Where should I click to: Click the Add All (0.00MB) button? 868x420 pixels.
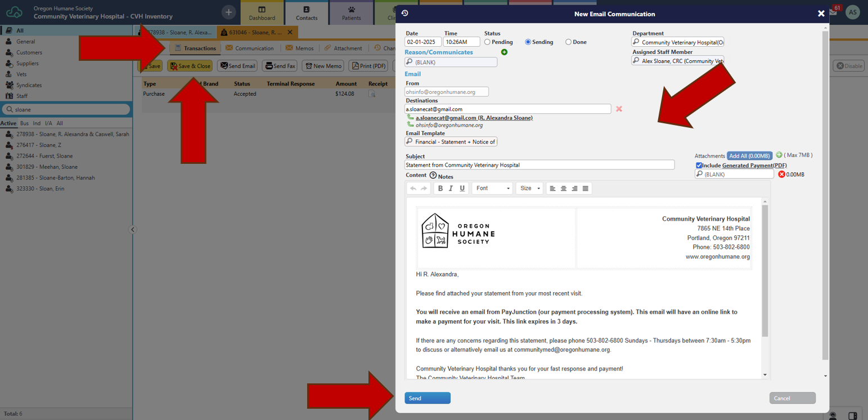(749, 156)
